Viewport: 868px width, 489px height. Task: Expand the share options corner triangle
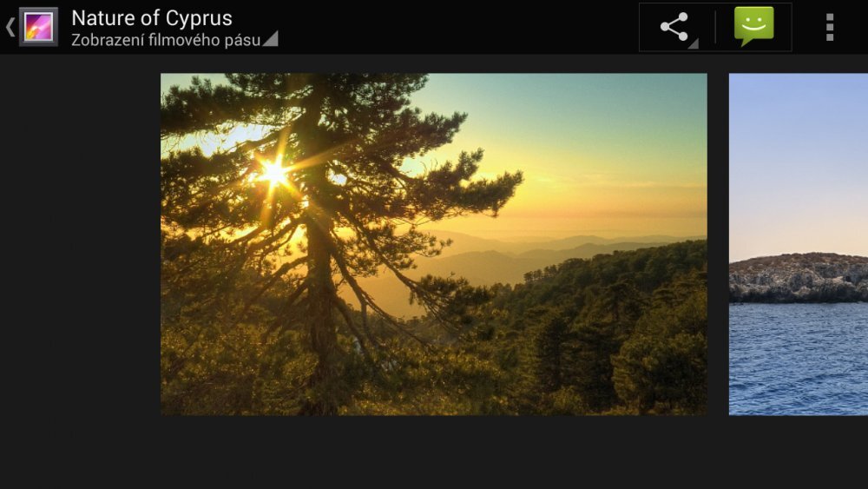point(693,43)
